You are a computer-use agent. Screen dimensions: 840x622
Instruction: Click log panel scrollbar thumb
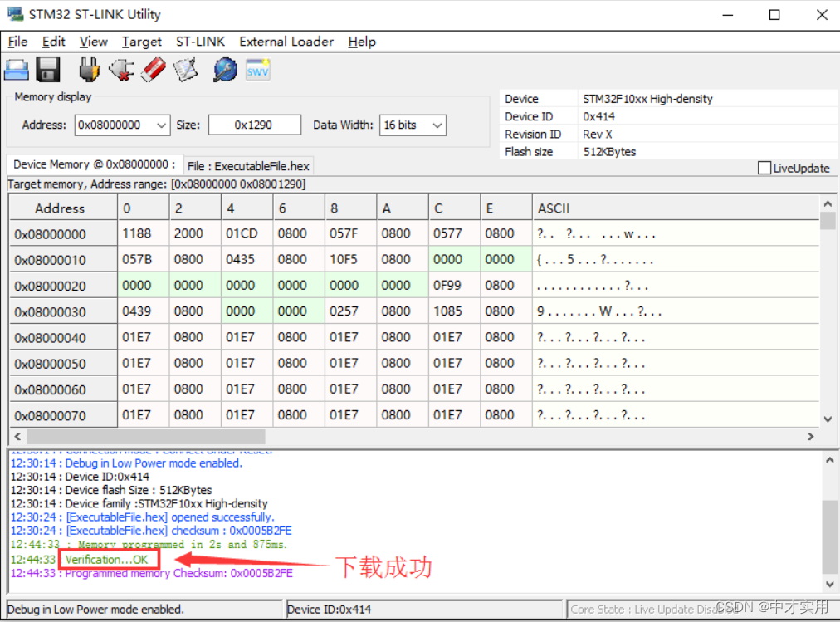coord(830,536)
